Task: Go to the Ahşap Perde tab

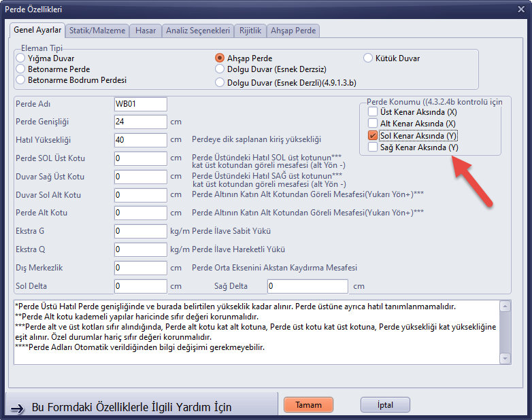Action: tap(293, 31)
